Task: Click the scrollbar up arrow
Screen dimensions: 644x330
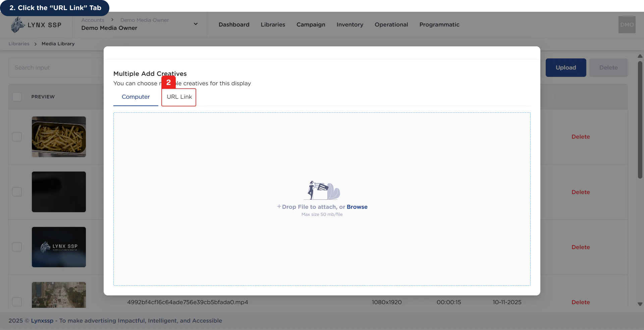Action: (x=640, y=56)
